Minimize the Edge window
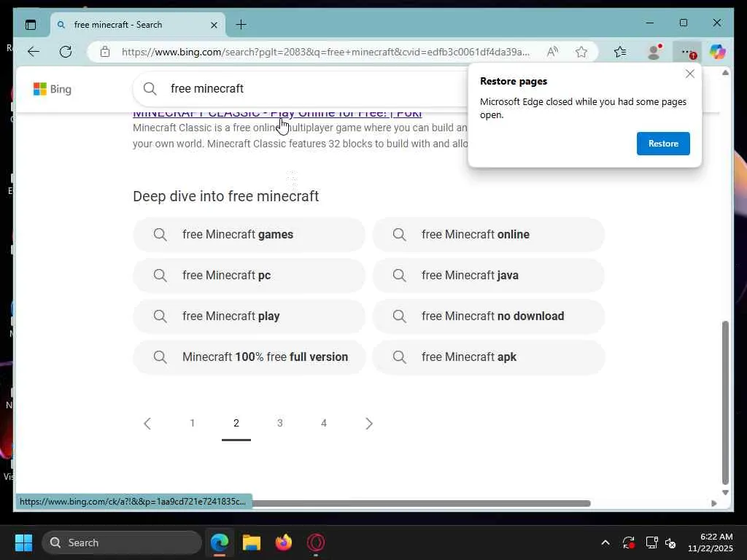This screenshot has height=560, width=747. 650,23
